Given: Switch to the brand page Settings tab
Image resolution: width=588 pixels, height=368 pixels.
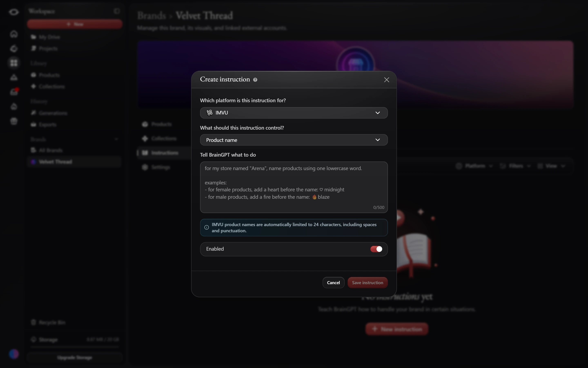Looking at the screenshot, I should [156, 167].
